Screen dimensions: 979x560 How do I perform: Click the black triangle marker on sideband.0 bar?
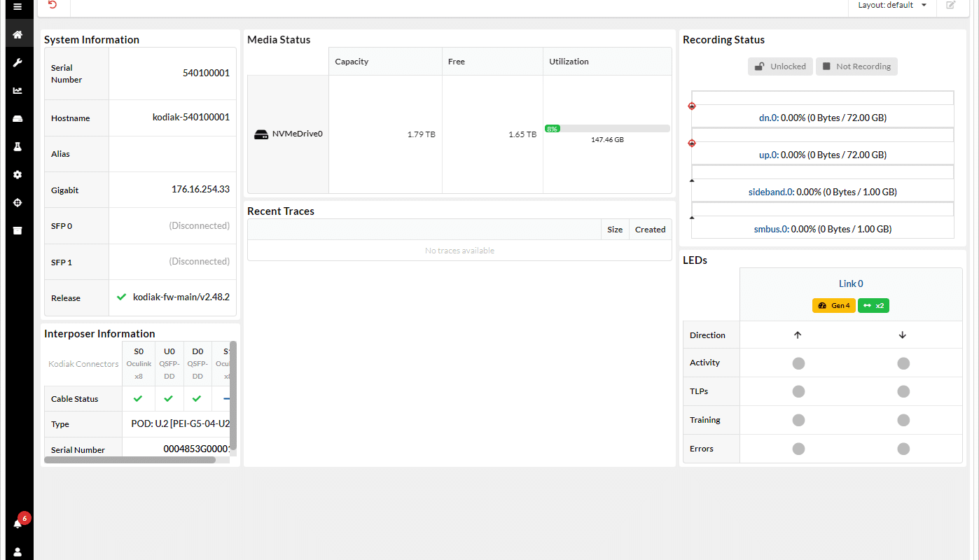point(692,181)
